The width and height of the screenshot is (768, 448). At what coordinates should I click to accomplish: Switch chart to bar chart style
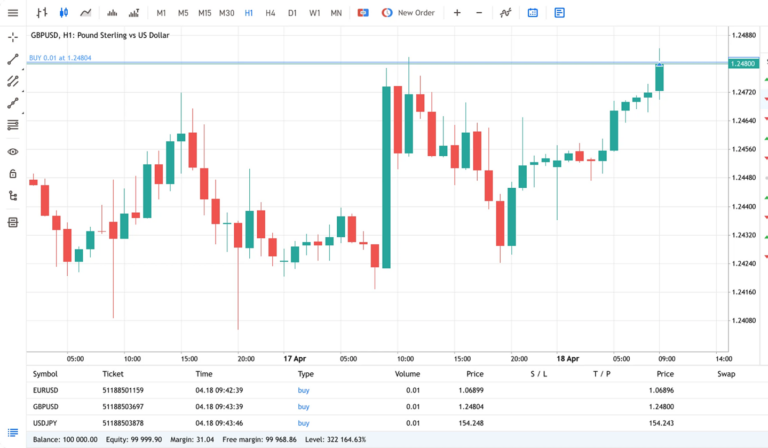pos(41,13)
